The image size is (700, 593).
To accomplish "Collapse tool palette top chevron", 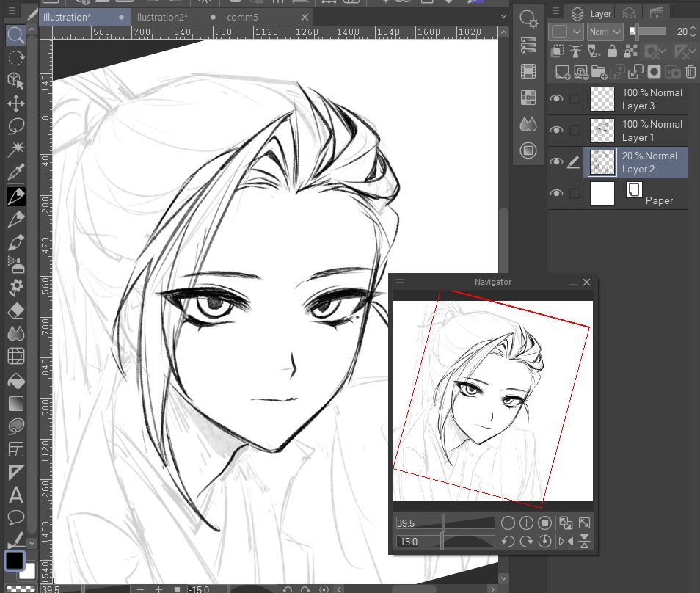I will click(x=32, y=29).
